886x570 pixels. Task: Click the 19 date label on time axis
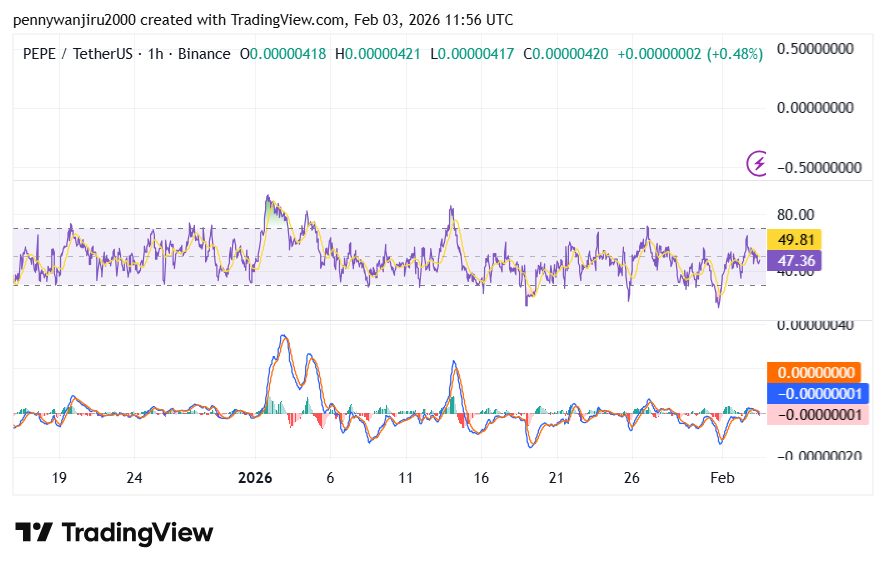59,478
